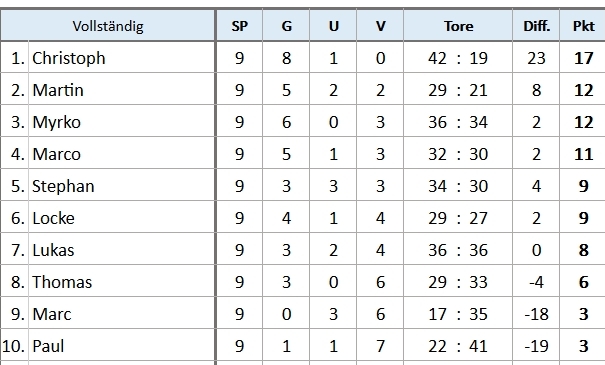Select the Vollständig header cell
Screen dimensions: 605x365
(108, 26)
